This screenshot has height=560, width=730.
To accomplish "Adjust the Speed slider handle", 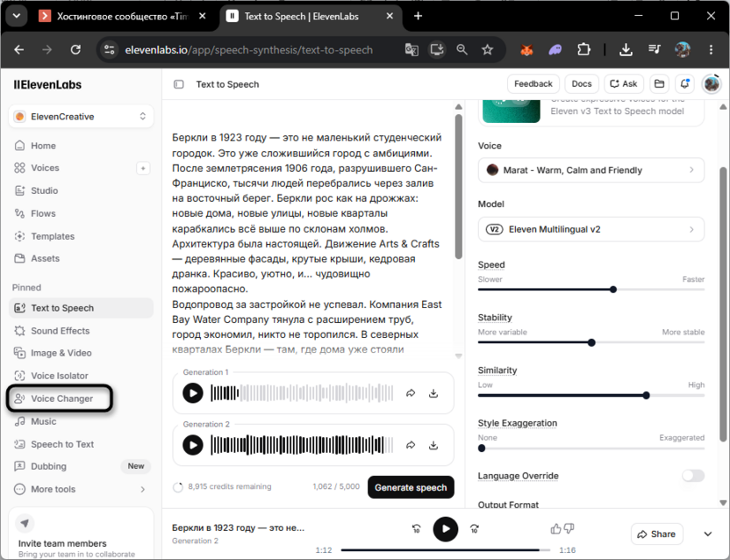I will (x=613, y=290).
